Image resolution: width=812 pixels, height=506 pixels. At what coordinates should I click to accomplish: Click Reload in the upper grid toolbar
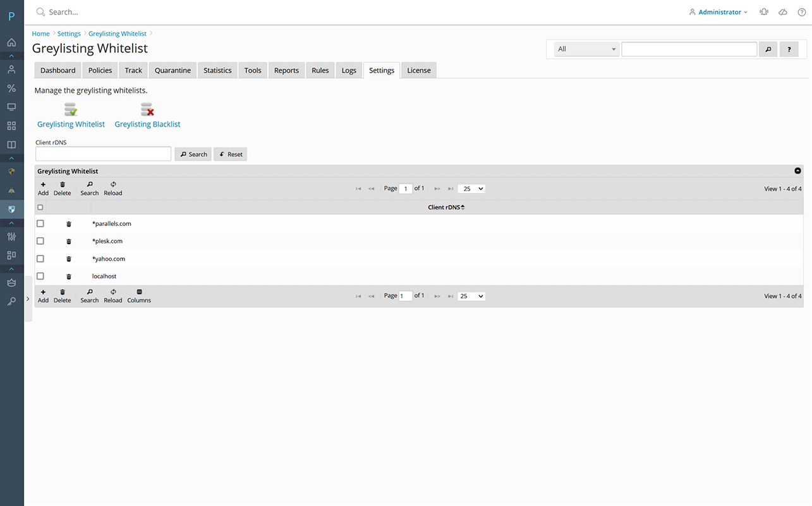click(113, 188)
